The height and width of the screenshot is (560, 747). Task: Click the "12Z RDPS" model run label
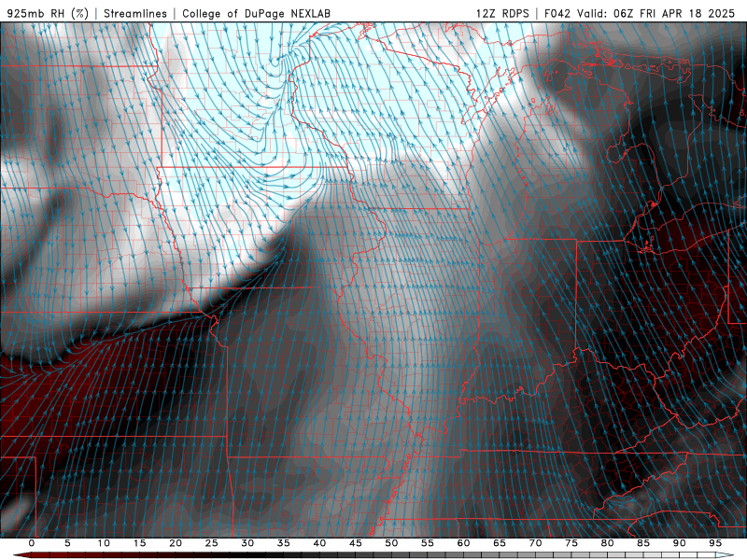pos(502,13)
